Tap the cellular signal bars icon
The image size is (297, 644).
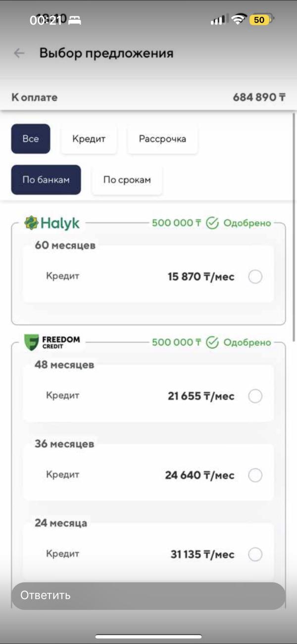coord(218,20)
